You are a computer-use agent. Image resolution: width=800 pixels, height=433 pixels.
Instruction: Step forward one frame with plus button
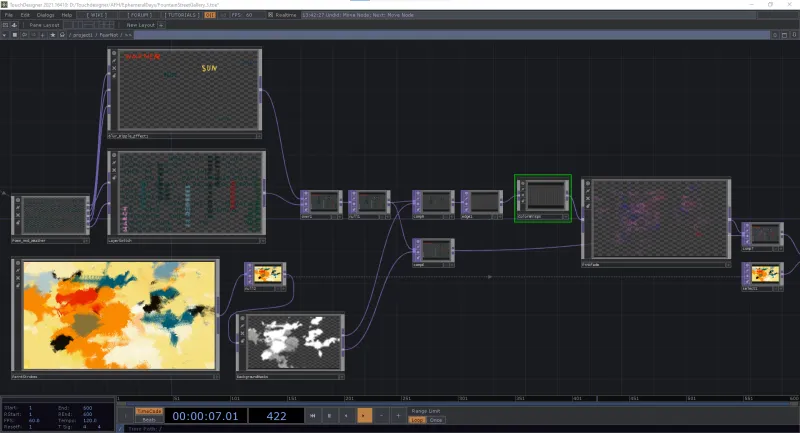(x=398, y=414)
